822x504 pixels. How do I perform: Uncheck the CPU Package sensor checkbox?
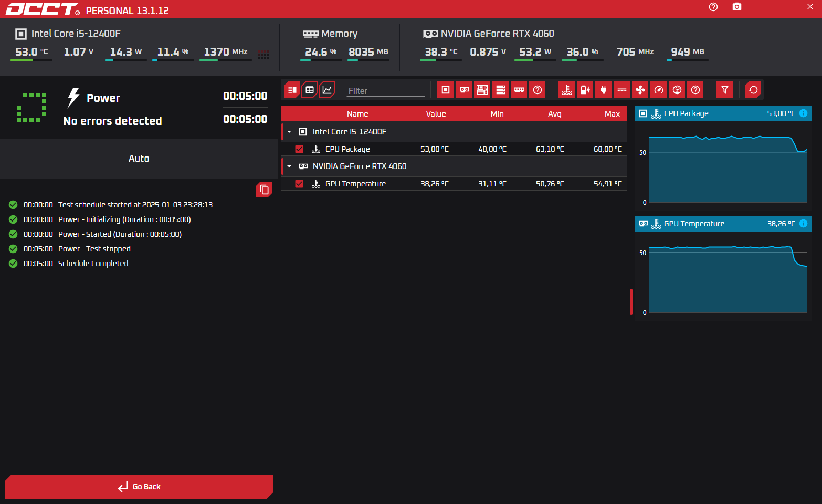(299, 149)
